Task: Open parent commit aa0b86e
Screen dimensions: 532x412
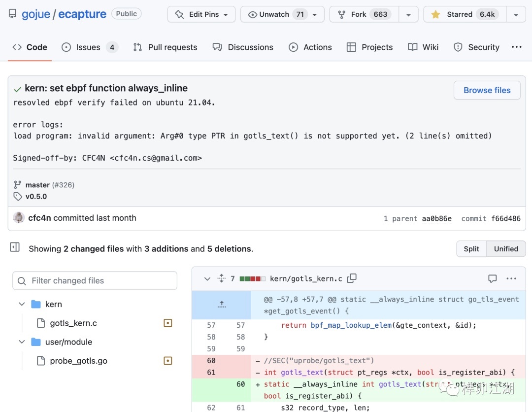Action: click(x=436, y=218)
